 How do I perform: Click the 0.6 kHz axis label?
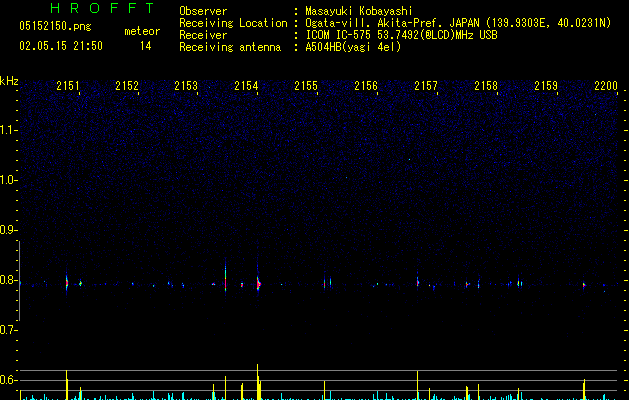coord(8,380)
